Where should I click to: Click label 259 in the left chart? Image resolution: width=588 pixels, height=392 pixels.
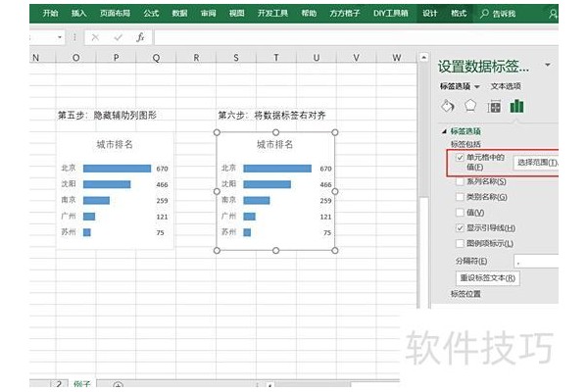[x=162, y=201]
